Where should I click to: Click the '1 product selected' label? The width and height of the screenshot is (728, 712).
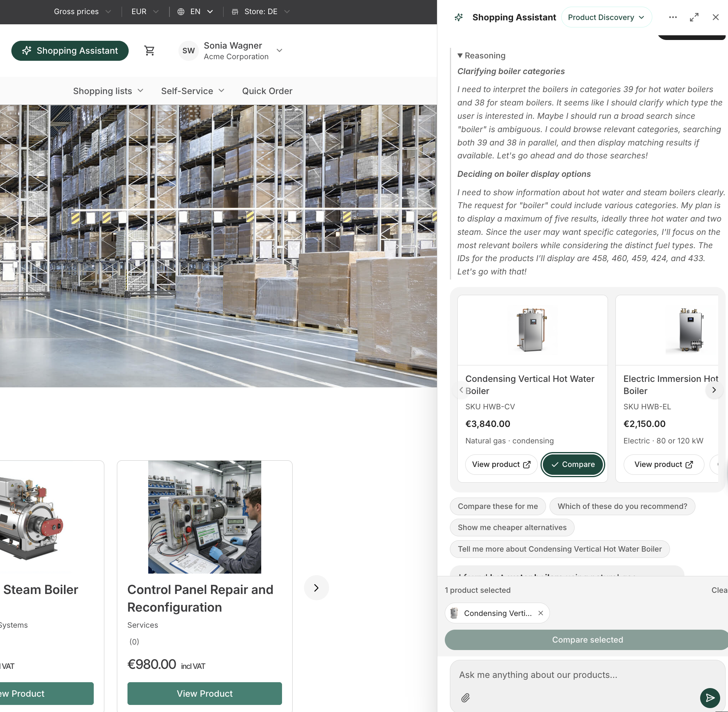(x=478, y=590)
